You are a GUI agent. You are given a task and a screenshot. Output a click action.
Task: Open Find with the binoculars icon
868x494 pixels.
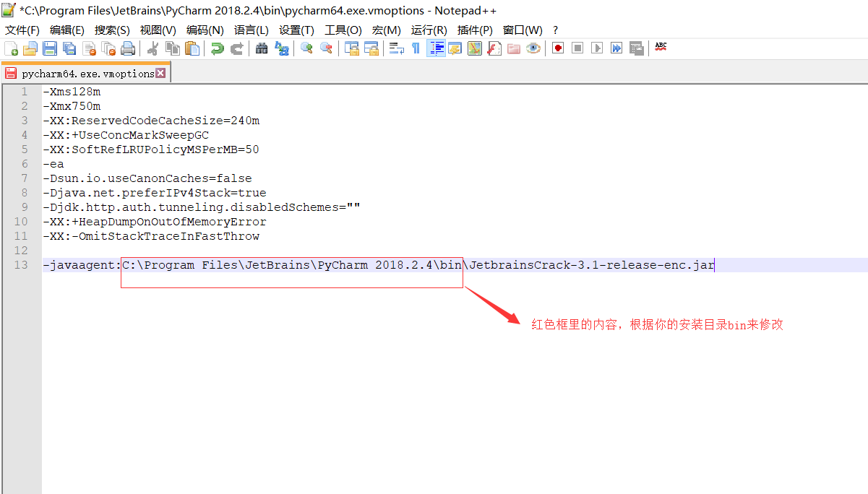coord(262,48)
